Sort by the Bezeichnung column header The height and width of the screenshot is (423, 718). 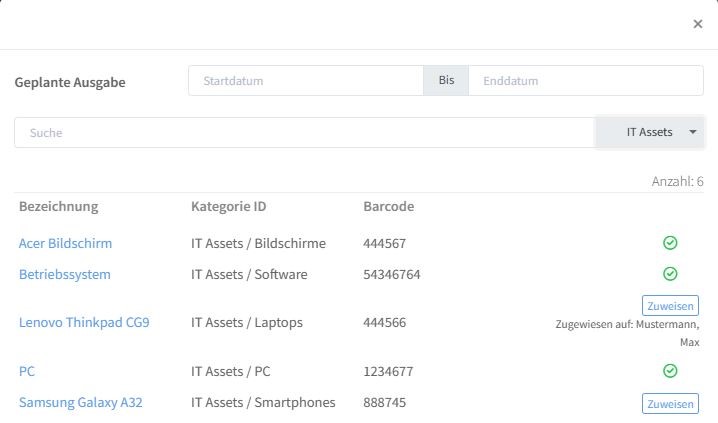[59, 206]
